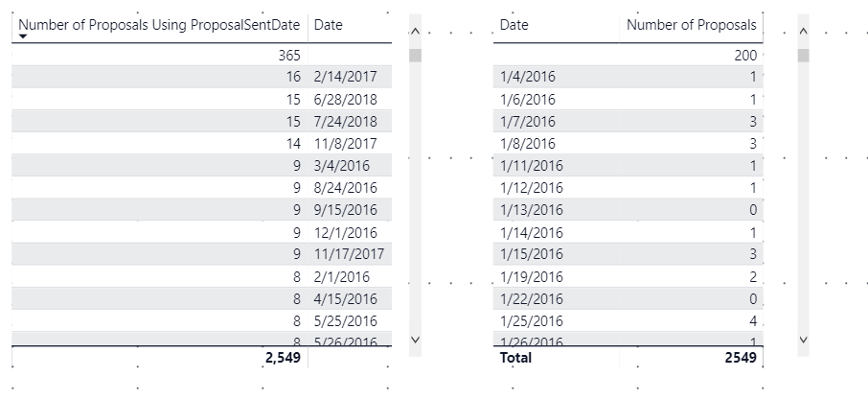Screen dimensions: 868x400
Task: Click left table's scroll down arrow
Action: 416,339
